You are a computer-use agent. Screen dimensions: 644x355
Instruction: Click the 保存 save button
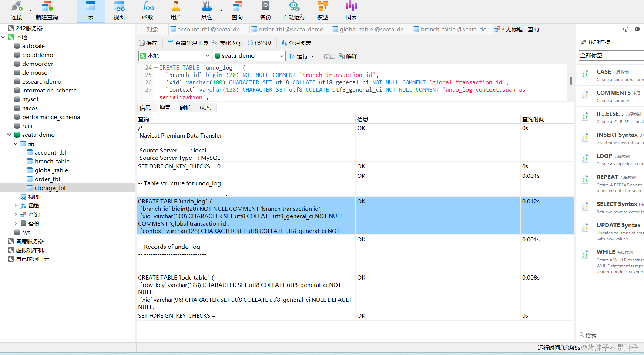point(148,43)
